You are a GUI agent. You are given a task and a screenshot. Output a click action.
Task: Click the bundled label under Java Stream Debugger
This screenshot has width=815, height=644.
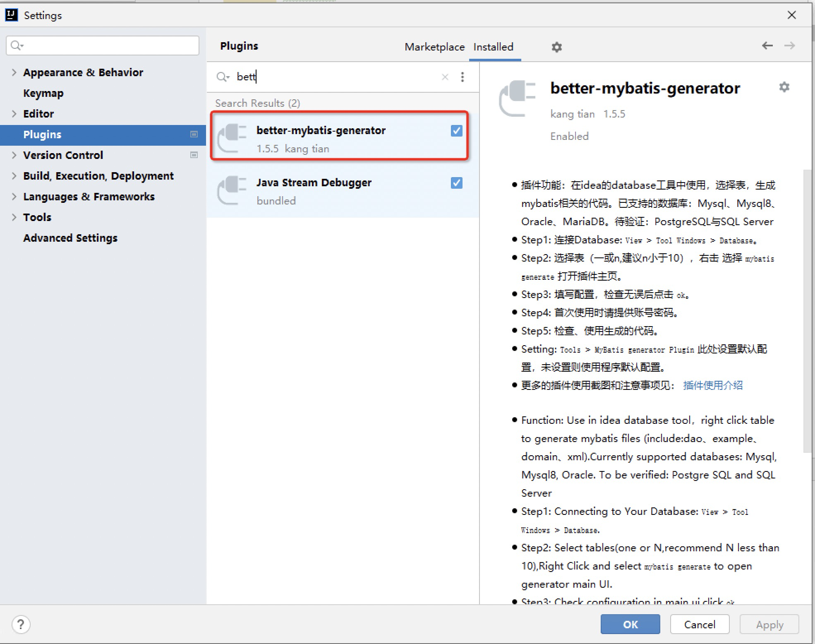276,201
